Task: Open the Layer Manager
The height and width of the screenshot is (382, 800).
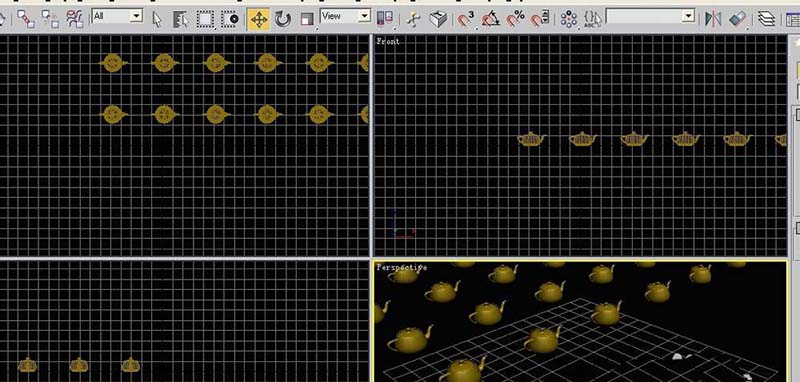Action: pos(766,19)
